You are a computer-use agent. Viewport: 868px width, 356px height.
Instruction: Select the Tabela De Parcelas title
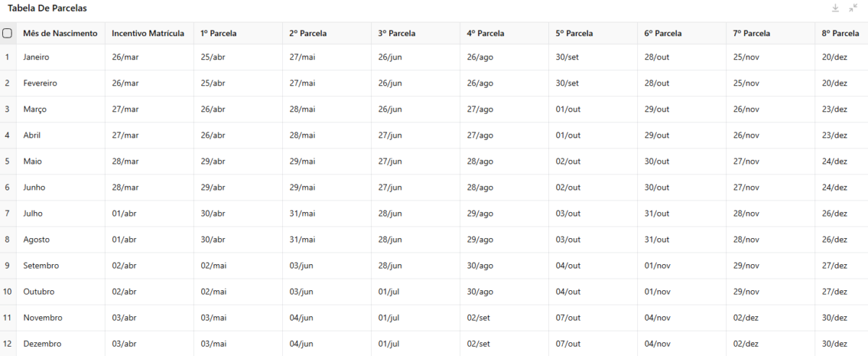(x=47, y=8)
